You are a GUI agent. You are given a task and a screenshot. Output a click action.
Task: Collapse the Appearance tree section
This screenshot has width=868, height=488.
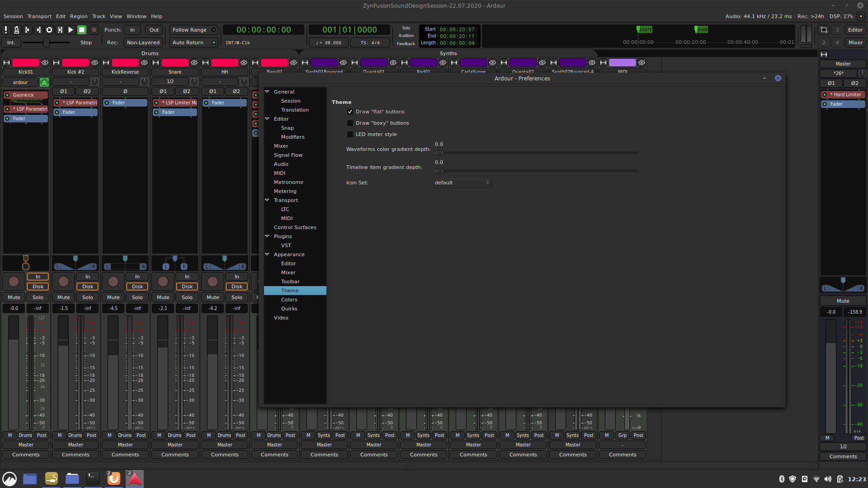tap(267, 254)
